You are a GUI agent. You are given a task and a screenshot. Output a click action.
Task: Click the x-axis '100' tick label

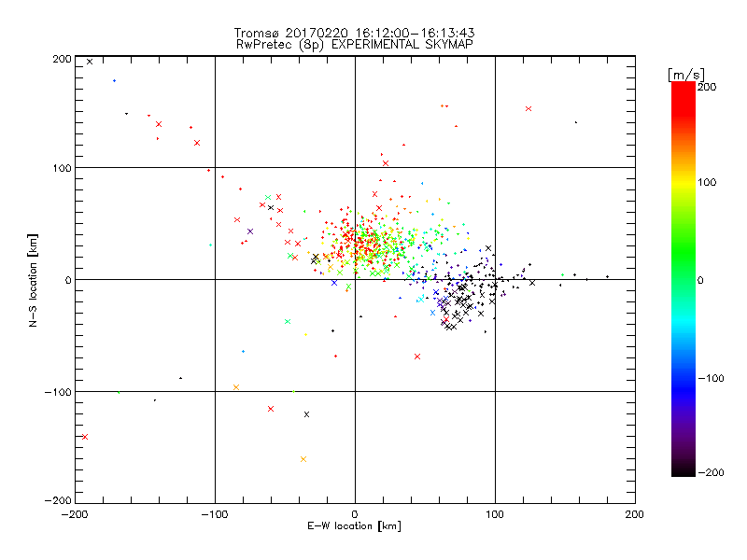(x=495, y=515)
